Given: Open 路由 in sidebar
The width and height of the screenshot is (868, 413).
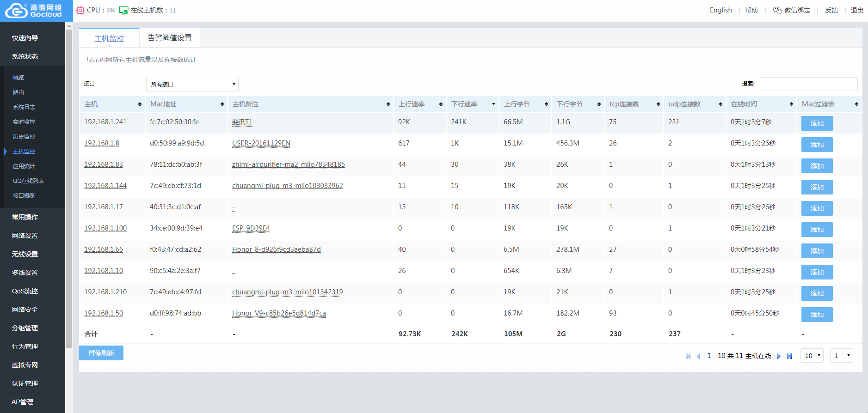Looking at the screenshot, I should click(18, 92).
